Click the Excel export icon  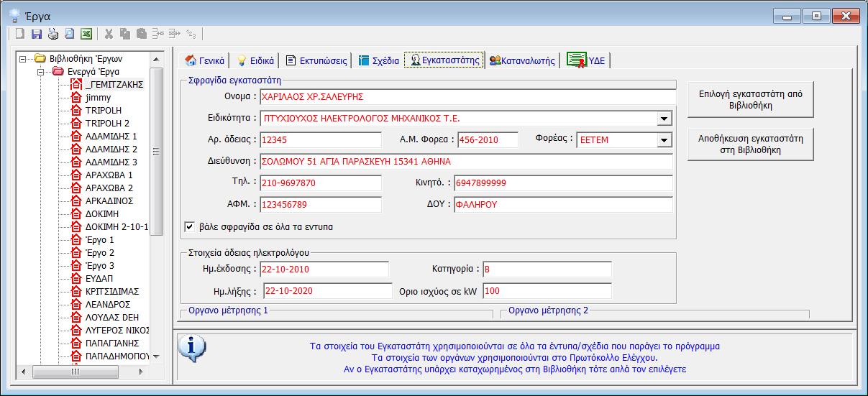[x=86, y=33]
